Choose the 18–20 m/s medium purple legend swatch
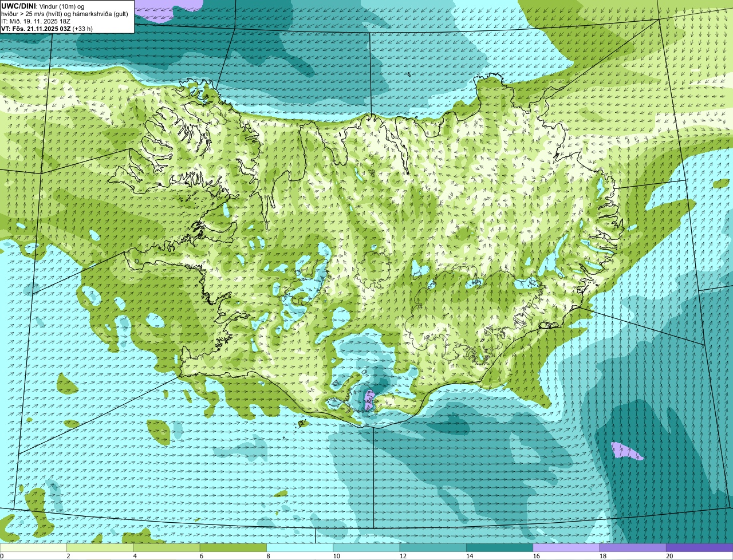 [632, 548]
